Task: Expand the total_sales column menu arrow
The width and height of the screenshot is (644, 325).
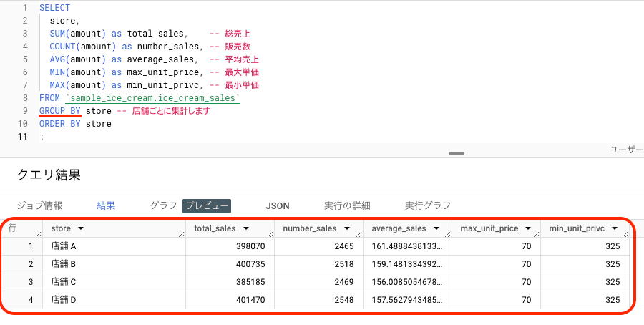Action: click(x=245, y=228)
